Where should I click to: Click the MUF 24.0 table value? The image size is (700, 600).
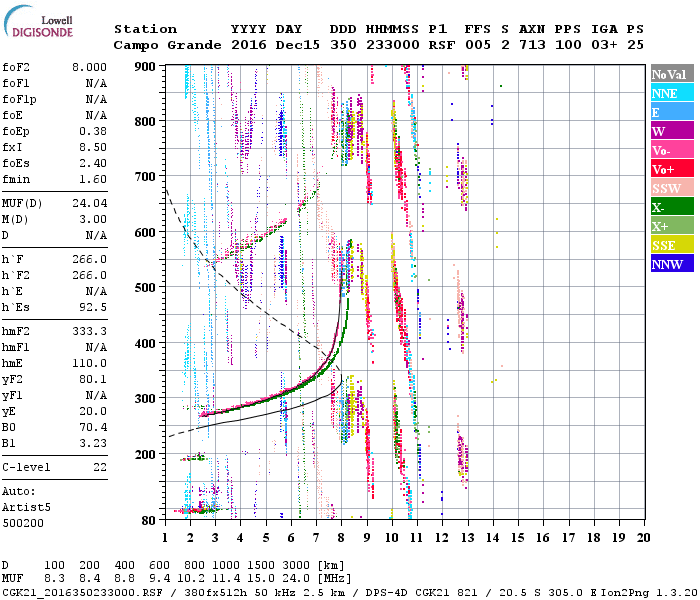296,579
